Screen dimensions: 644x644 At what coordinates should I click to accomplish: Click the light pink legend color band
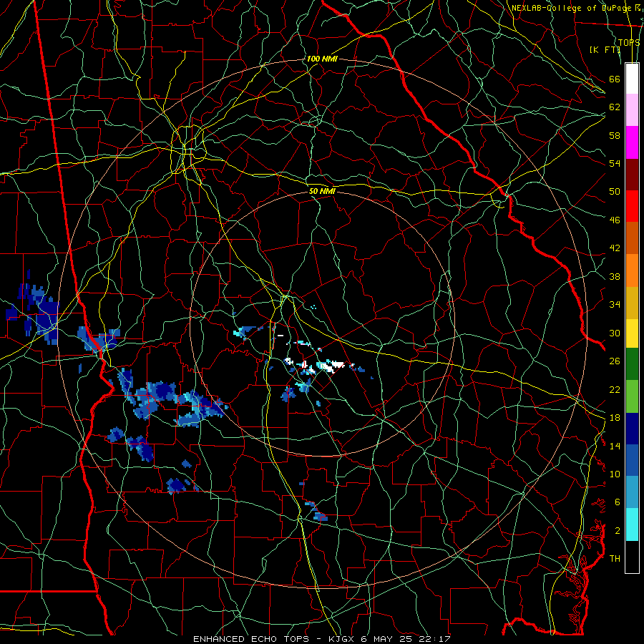pos(632,109)
